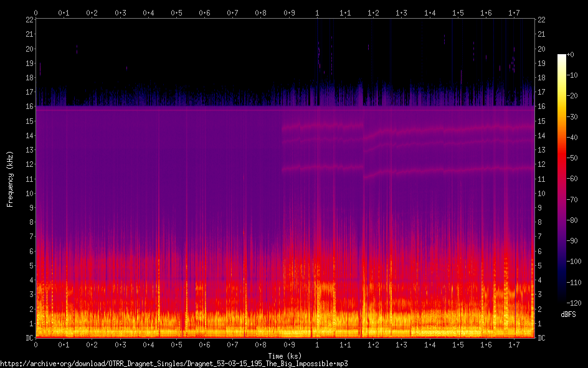Select the '1.2' tick on the bottom time axis
The width and height of the screenshot is (588, 368).
(374, 345)
